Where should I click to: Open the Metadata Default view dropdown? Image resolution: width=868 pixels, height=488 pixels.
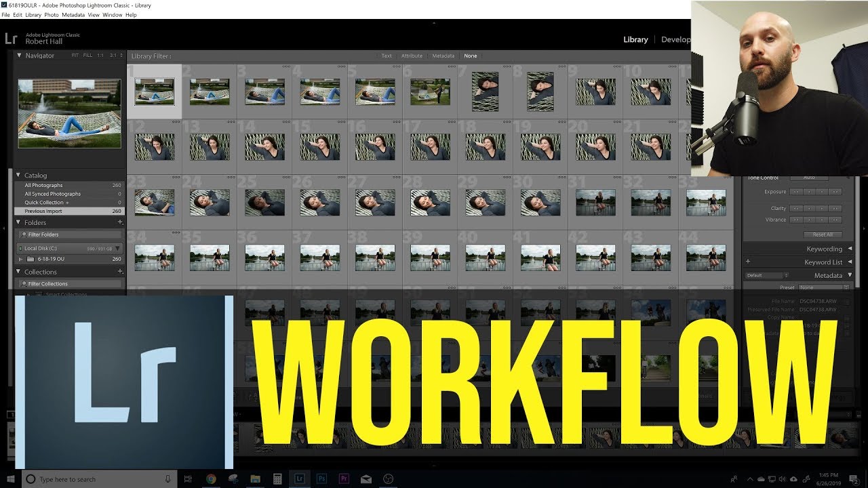click(x=766, y=275)
